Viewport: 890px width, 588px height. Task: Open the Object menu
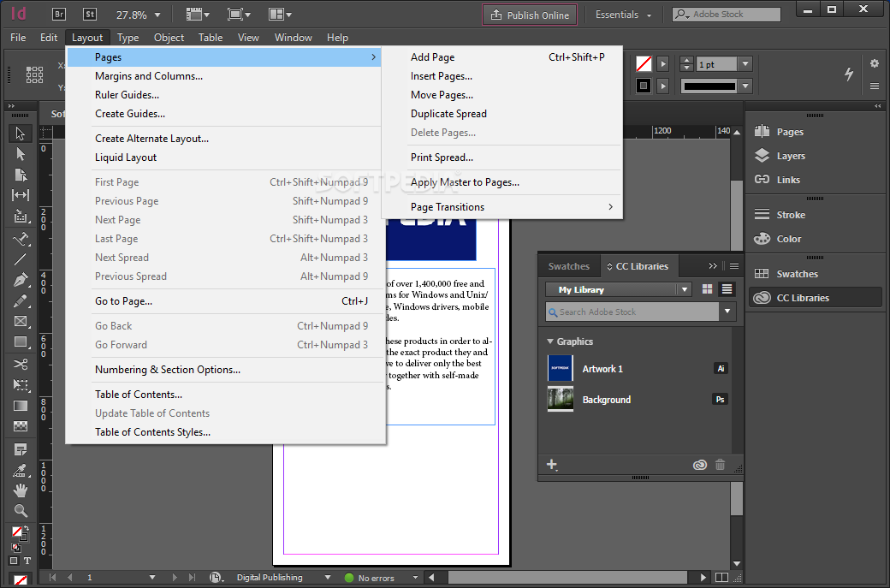169,38
